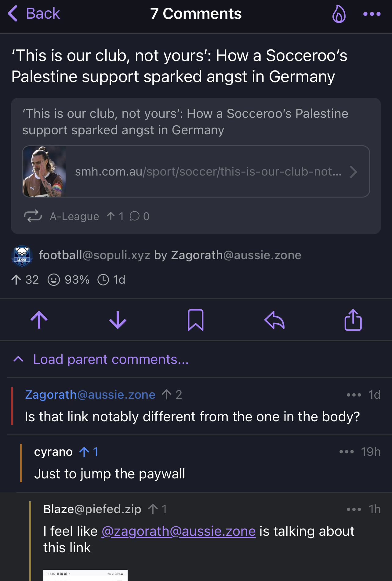Tap the article thumbnail photo
The image size is (392, 581).
pyautogui.click(x=44, y=172)
